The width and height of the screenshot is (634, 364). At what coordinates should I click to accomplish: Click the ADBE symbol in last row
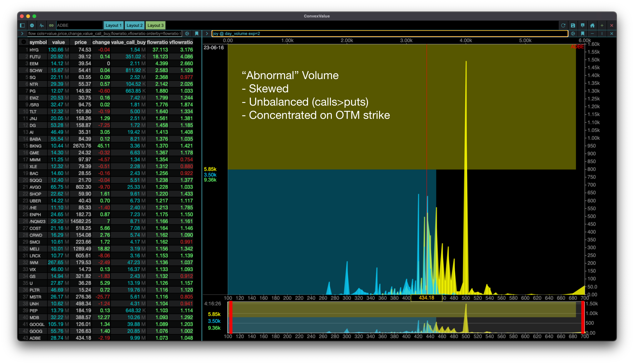(35, 338)
